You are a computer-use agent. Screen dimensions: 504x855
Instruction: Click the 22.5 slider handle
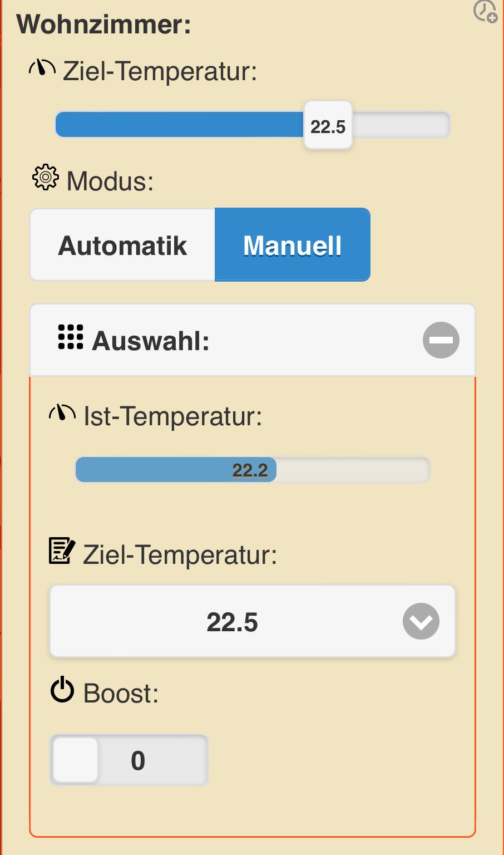[328, 125]
